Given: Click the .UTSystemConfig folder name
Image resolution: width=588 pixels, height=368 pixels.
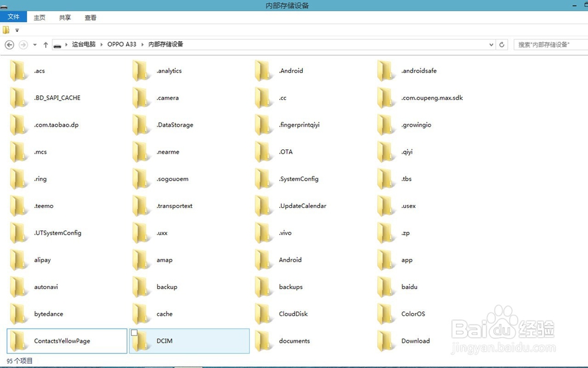Looking at the screenshot, I should [x=58, y=233].
